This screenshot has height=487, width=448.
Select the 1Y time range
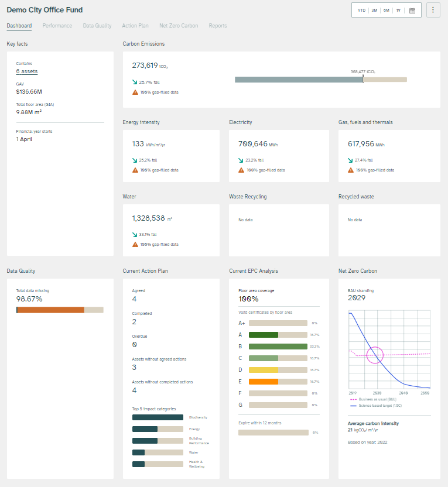398,11
